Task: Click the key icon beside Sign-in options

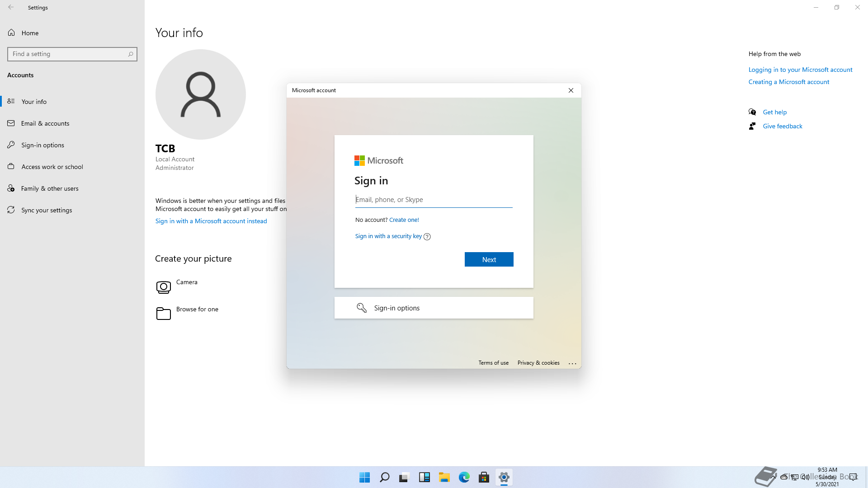Action: click(x=362, y=308)
